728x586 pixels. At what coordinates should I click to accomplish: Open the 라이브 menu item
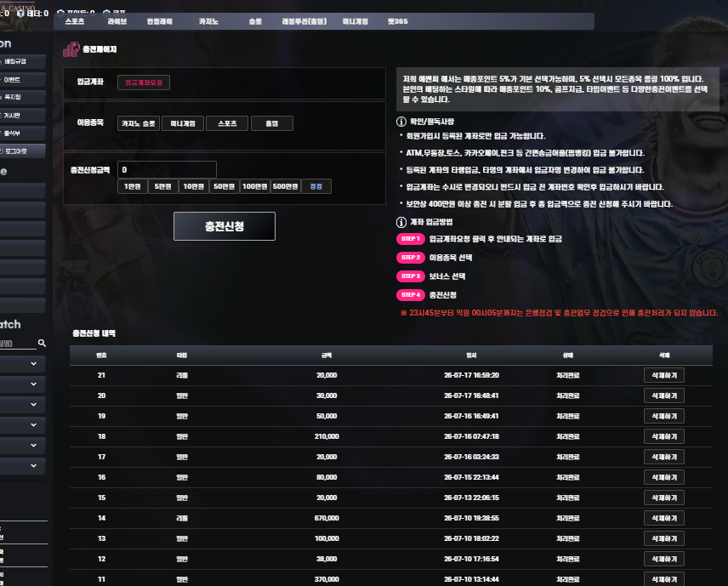click(x=117, y=21)
